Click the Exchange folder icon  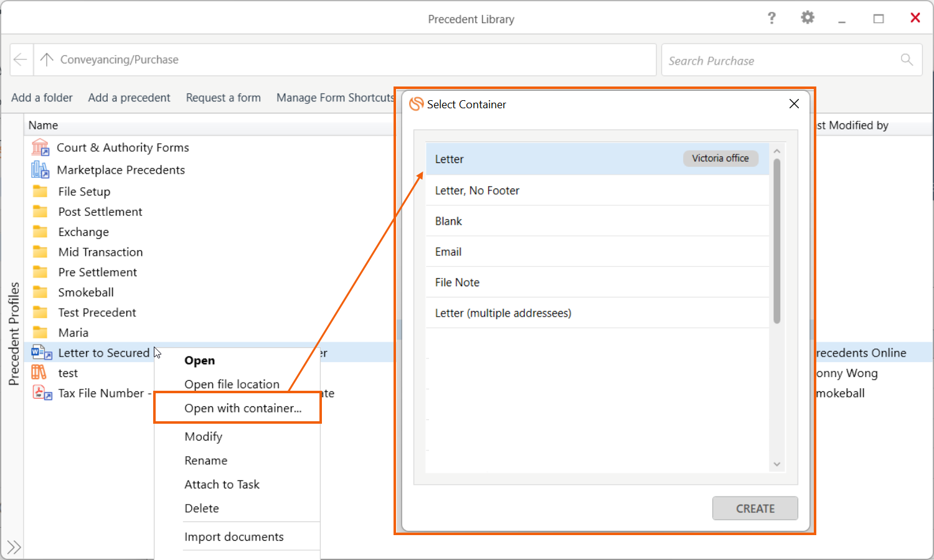40,231
